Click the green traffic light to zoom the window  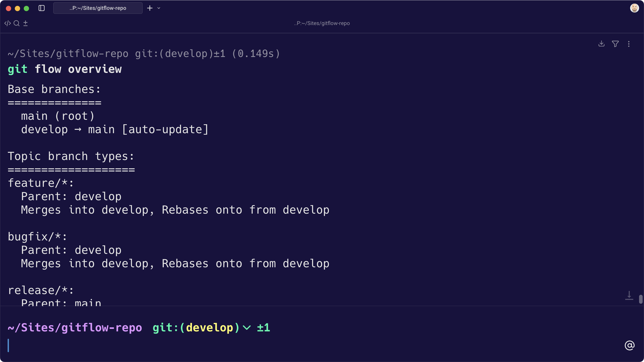coord(27,8)
